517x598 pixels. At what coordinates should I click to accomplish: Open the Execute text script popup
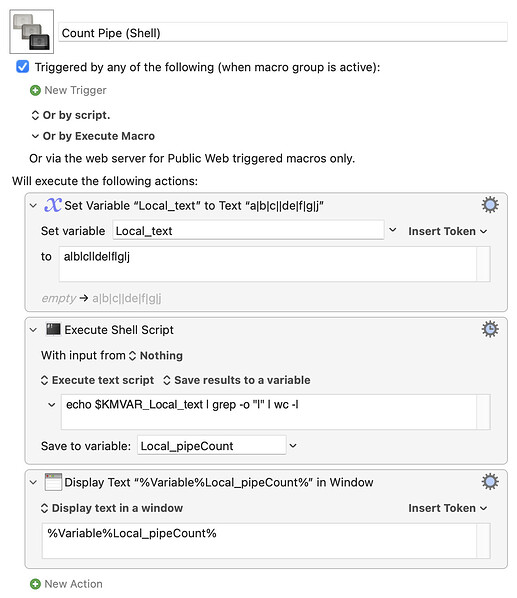pos(97,380)
